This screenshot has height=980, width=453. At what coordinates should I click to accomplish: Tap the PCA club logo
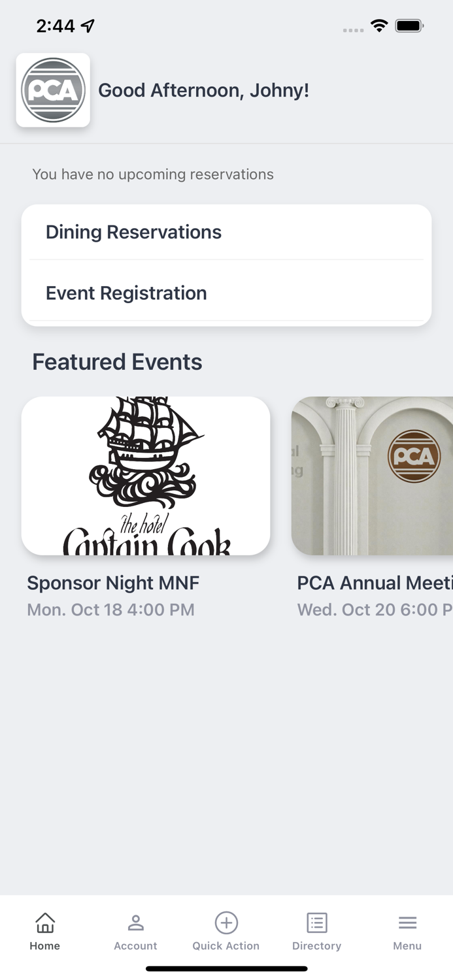coord(53,90)
